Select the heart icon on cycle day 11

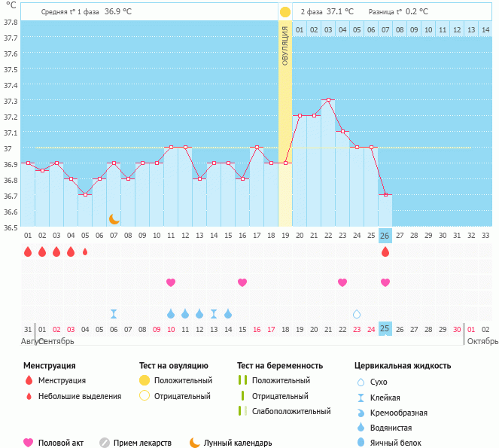pos(171,282)
